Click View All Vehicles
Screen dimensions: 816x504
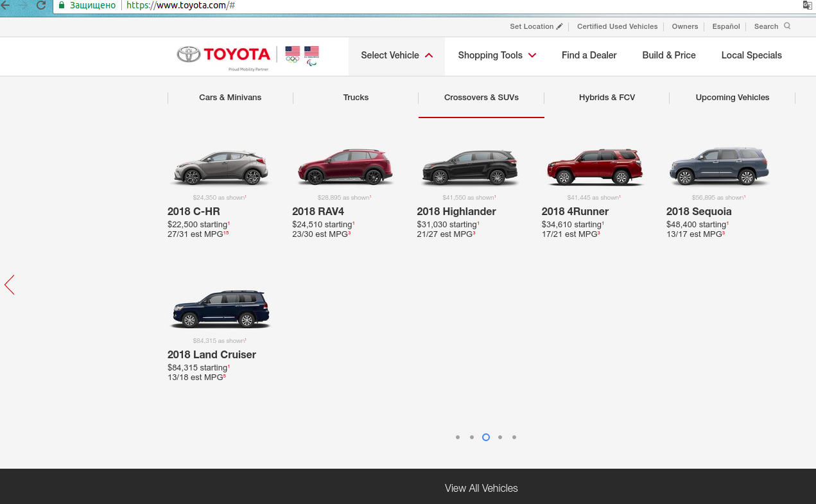tap(482, 488)
